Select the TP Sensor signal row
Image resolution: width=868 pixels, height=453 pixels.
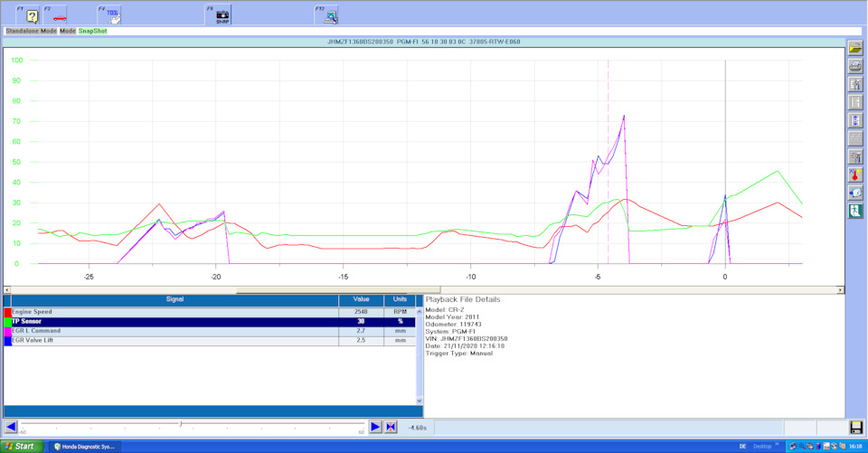click(x=210, y=321)
